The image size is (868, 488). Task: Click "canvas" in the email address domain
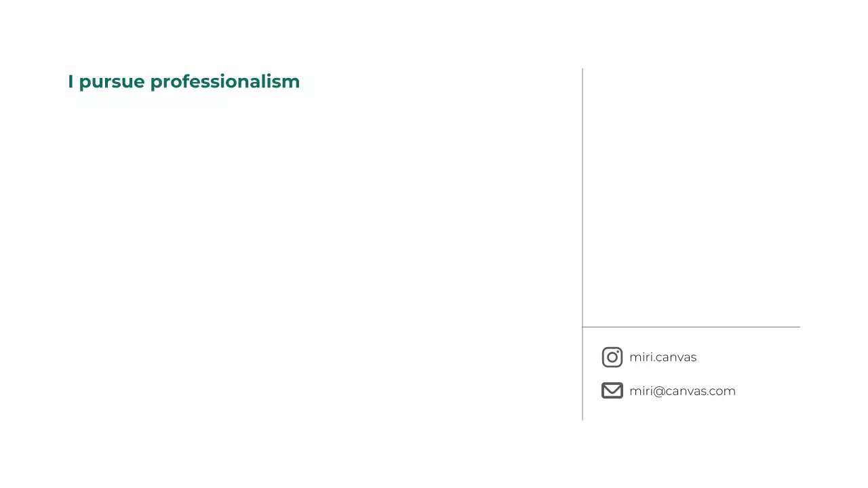pos(686,391)
